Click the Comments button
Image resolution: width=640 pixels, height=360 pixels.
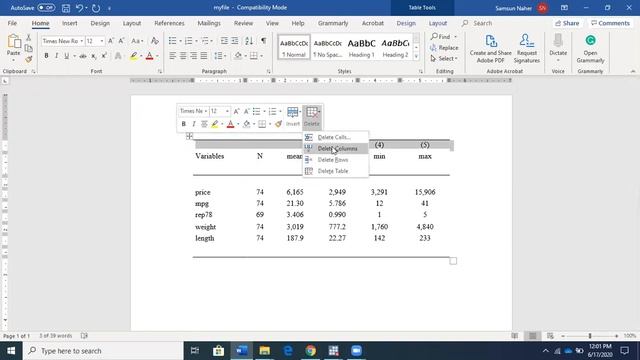coord(610,23)
